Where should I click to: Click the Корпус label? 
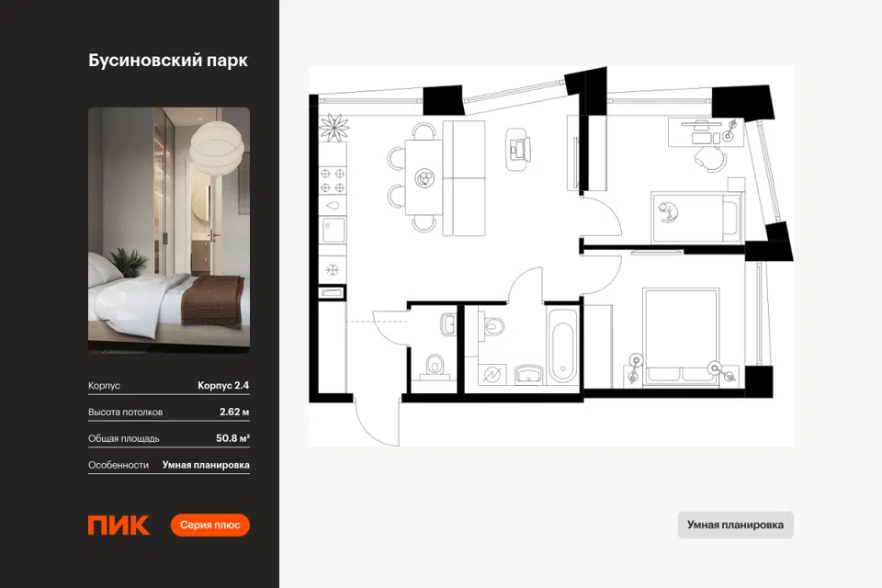pyautogui.click(x=104, y=386)
